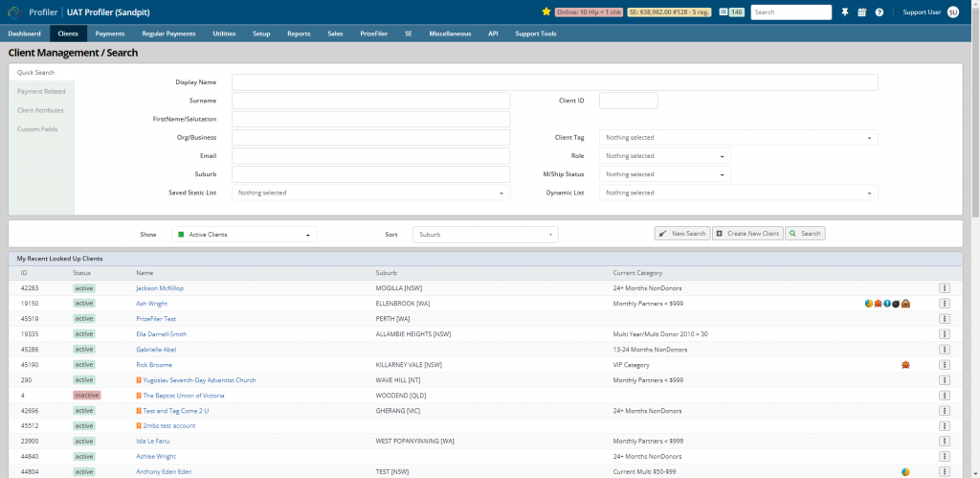
Task: Open the Dashboard menu
Action: coord(24,34)
